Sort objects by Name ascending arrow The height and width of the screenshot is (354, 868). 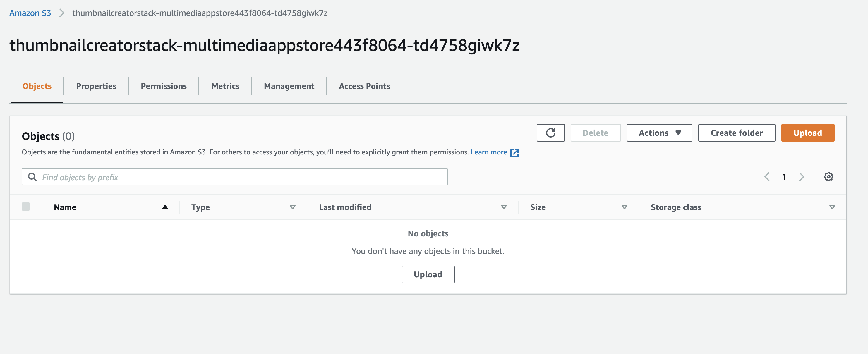click(x=165, y=207)
